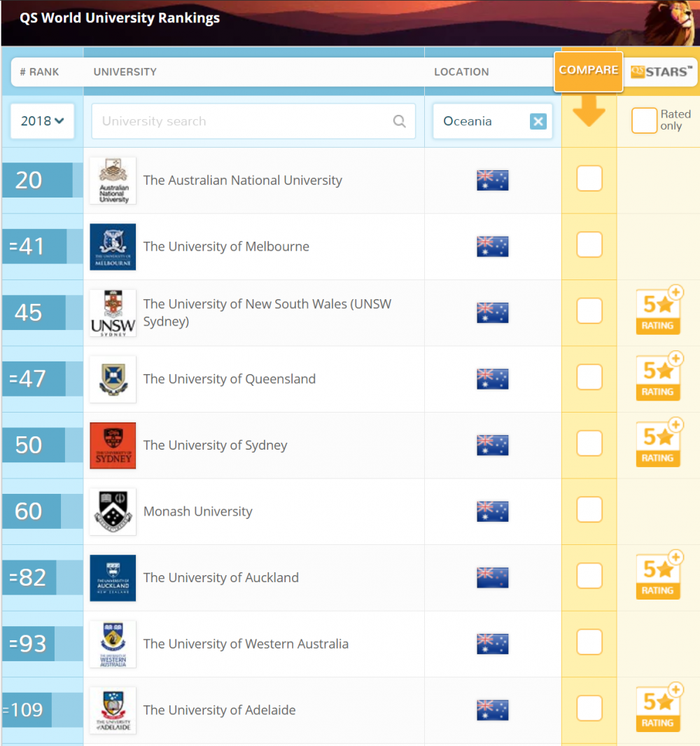The height and width of the screenshot is (746, 700).
Task: Click the University of Melbourne logo
Action: pos(113,247)
